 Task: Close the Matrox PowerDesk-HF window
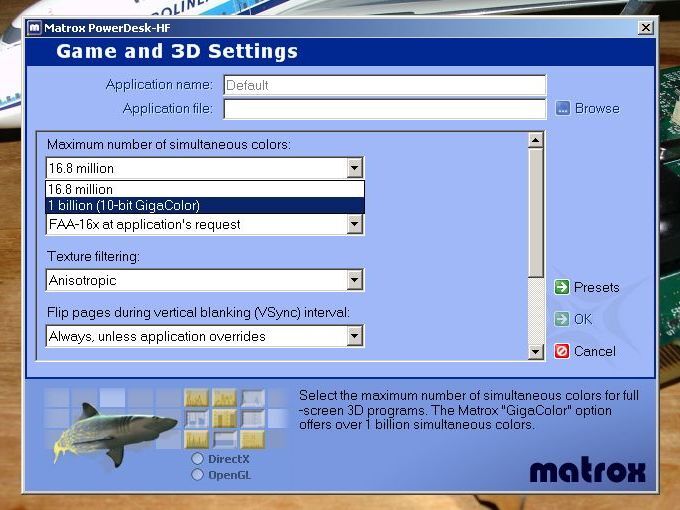(x=646, y=28)
